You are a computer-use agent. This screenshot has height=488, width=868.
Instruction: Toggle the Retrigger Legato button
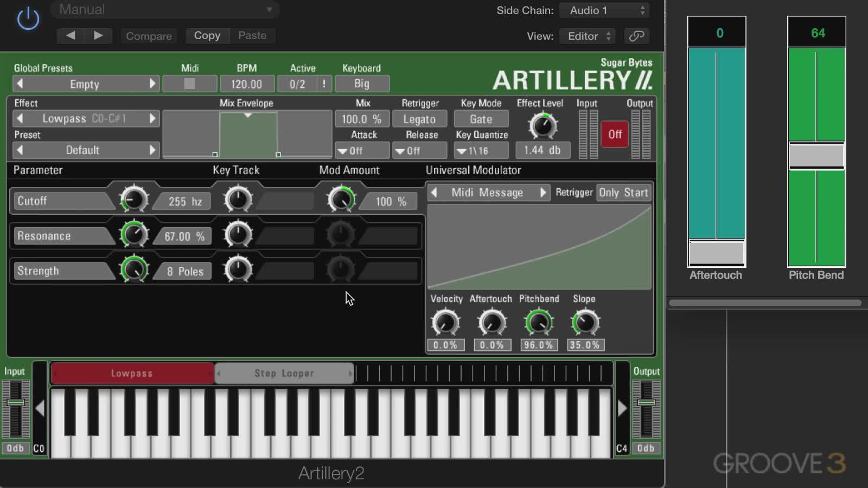tap(419, 119)
